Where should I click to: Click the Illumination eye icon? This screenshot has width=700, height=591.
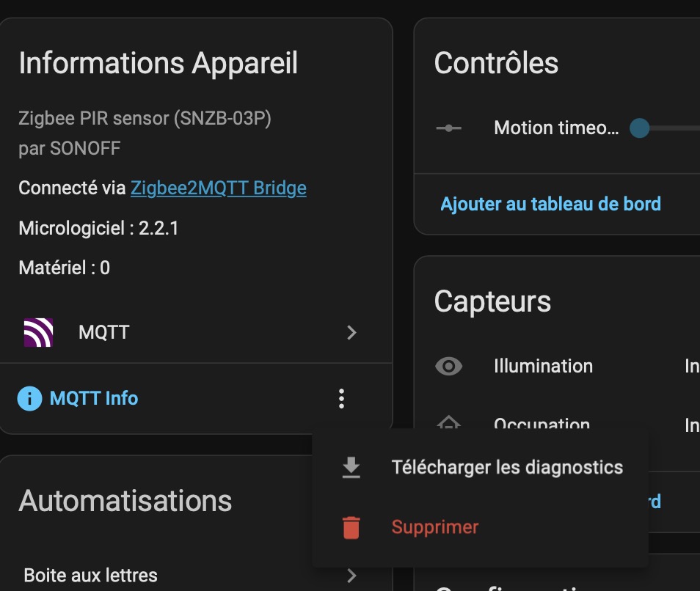point(448,366)
